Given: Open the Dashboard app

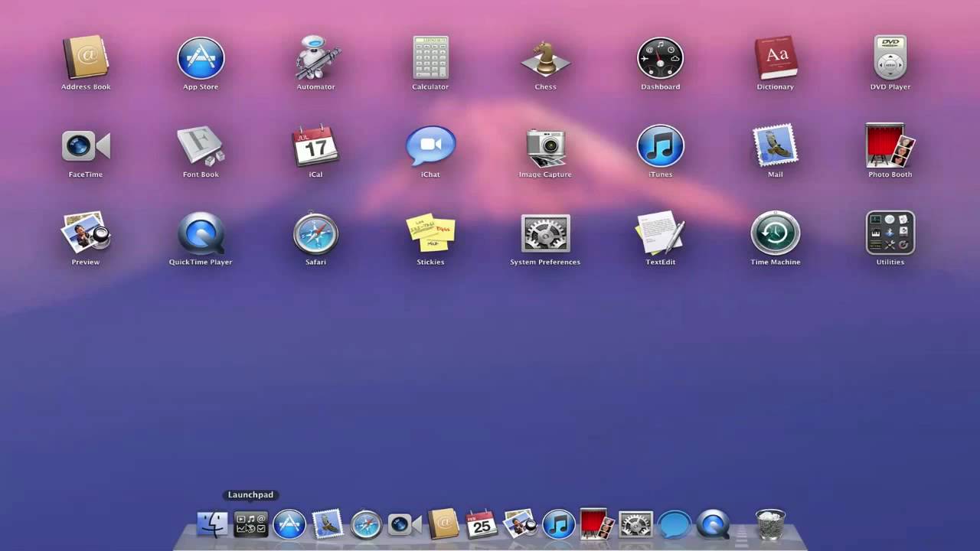Looking at the screenshot, I should (x=660, y=58).
